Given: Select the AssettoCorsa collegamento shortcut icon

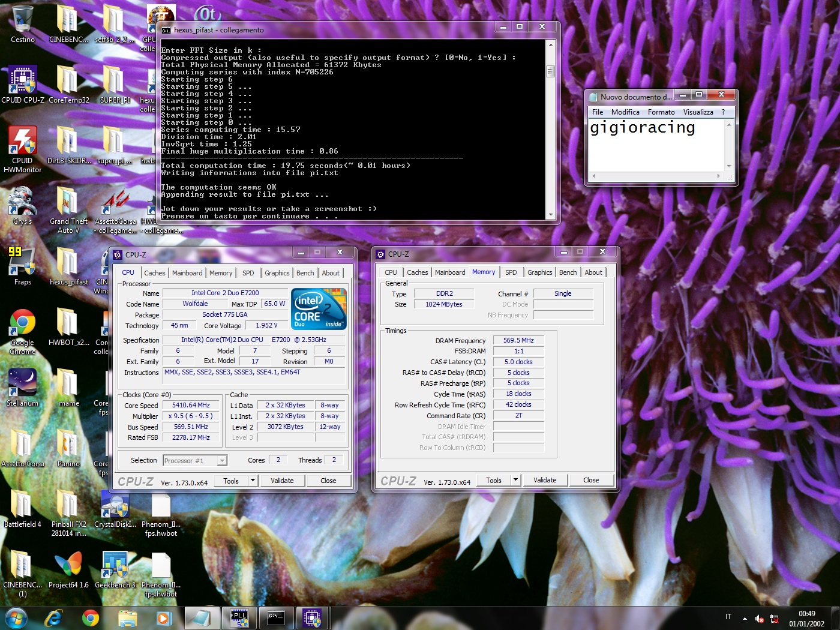Looking at the screenshot, I should point(115,210).
